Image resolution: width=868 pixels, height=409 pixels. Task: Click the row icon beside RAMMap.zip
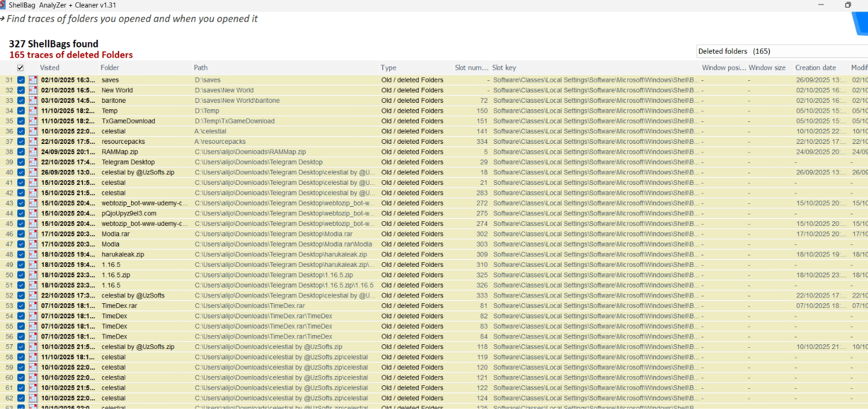[33, 152]
